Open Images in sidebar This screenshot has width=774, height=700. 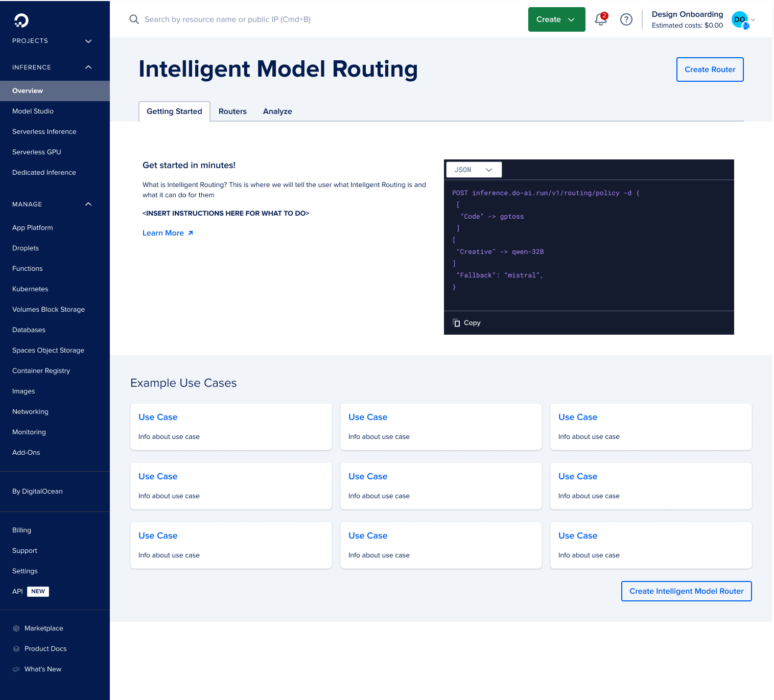tap(55, 391)
